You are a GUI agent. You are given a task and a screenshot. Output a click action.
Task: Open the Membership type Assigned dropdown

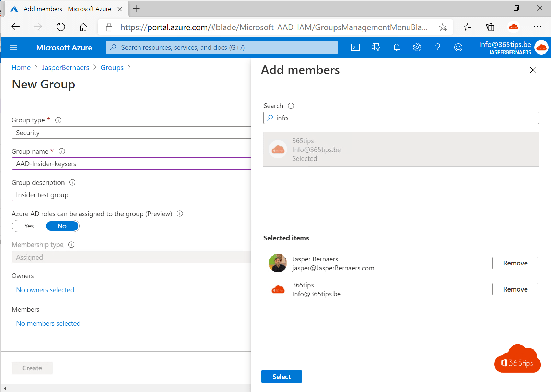point(131,257)
